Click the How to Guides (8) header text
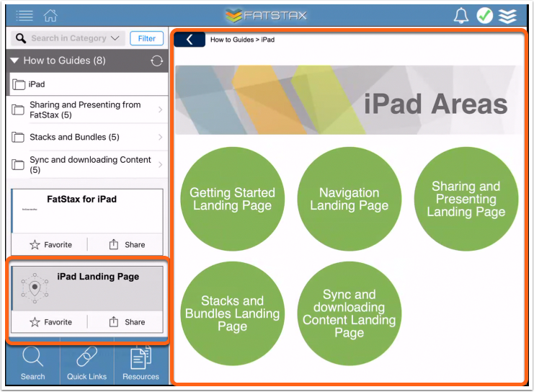The height and width of the screenshot is (392, 534). pyautogui.click(x=64, y=61)
